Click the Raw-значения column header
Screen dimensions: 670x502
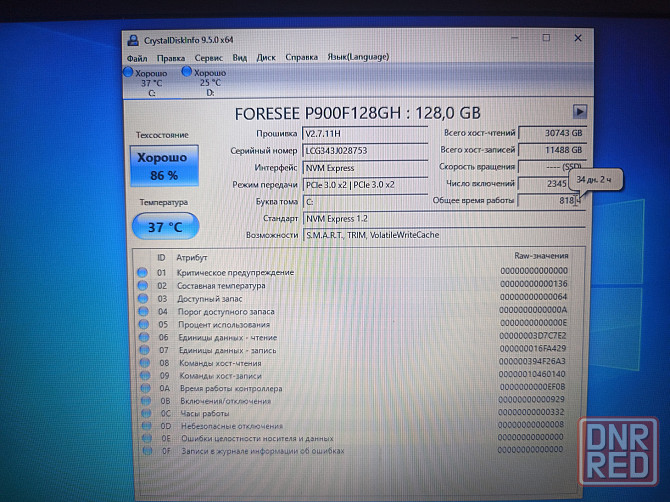[x=541, y=256]
